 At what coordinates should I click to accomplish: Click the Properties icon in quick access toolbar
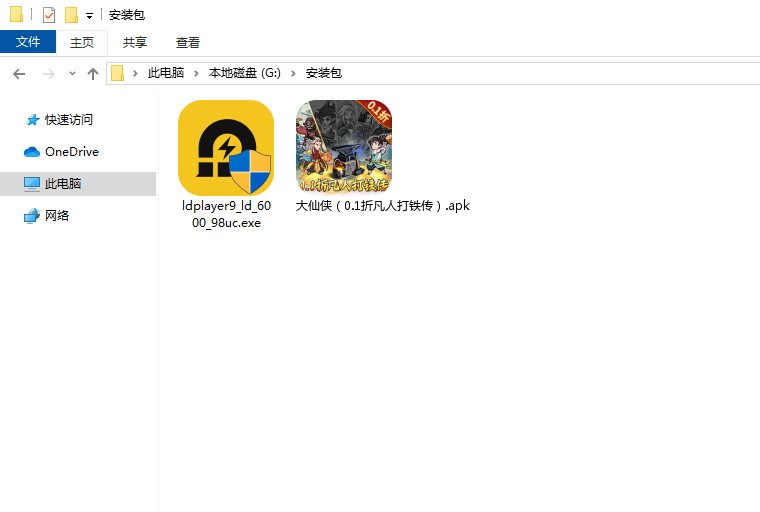point(49,15)
